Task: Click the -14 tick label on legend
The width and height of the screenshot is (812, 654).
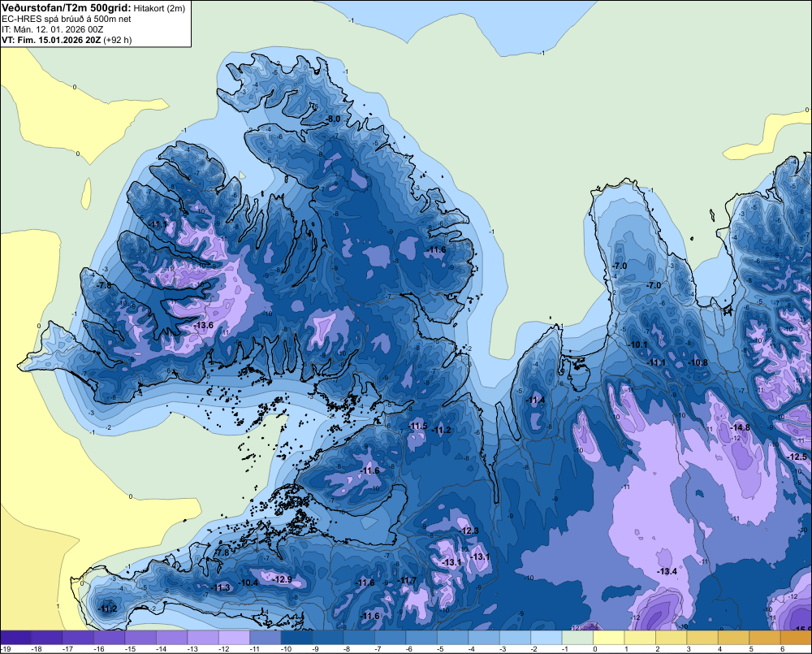Action: point(161,649)
